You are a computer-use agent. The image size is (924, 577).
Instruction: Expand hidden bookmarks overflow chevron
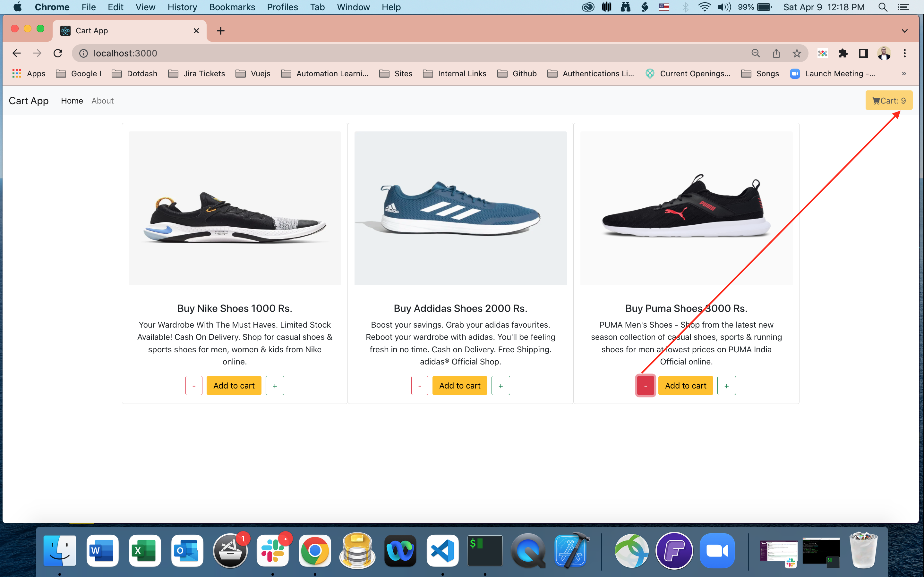pyautogui.click(x=904, y=74)
